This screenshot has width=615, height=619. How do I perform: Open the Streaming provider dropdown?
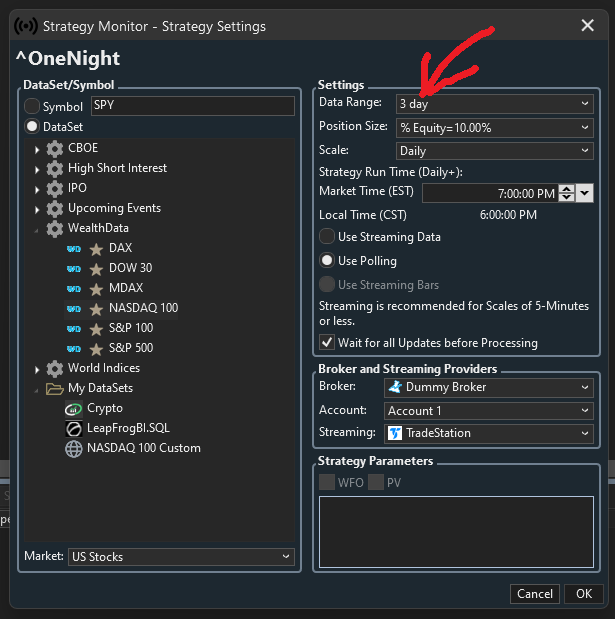tap(489, 433)
